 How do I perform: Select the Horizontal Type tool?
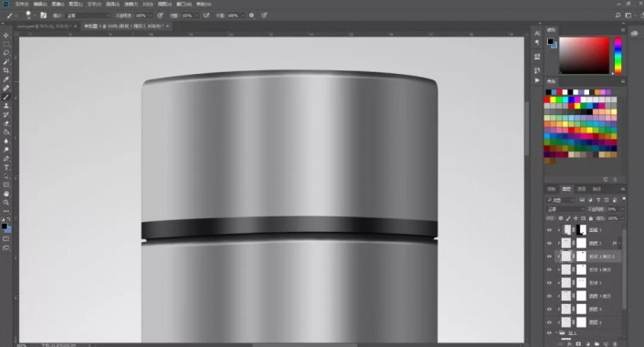click(x=6, y=167)
